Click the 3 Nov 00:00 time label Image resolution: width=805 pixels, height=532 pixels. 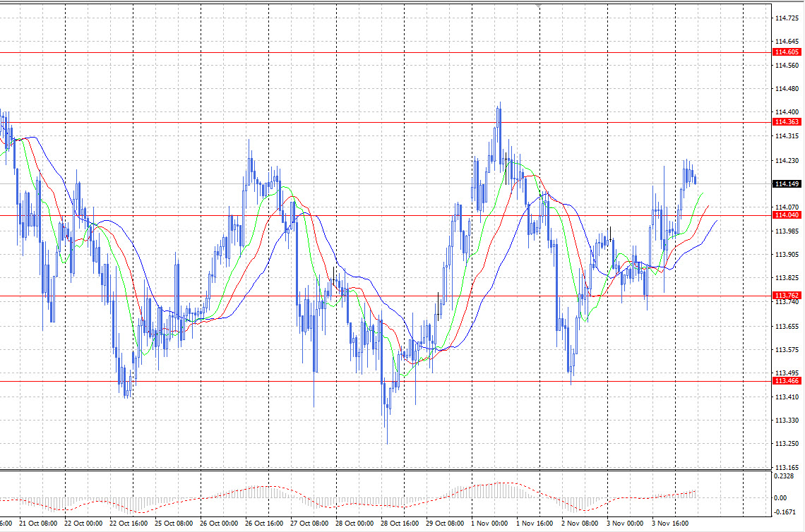[x=625, y=524]
